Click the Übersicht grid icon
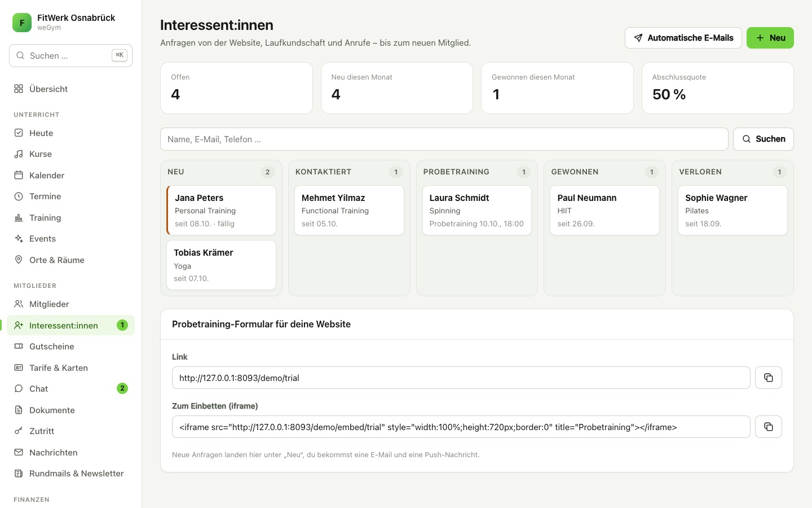This screenshot has height=508, width=812. click(19, 89)
